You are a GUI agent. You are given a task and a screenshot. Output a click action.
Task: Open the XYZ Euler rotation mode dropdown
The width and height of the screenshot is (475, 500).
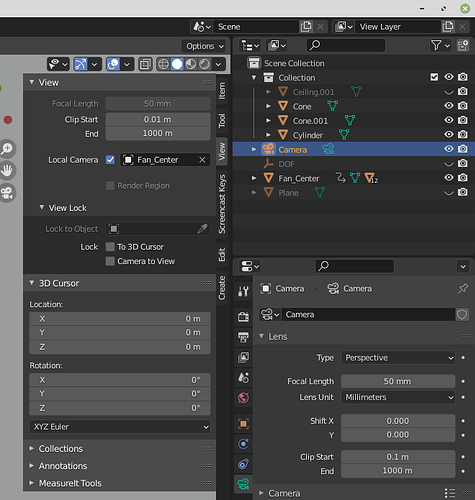point(120,427)
